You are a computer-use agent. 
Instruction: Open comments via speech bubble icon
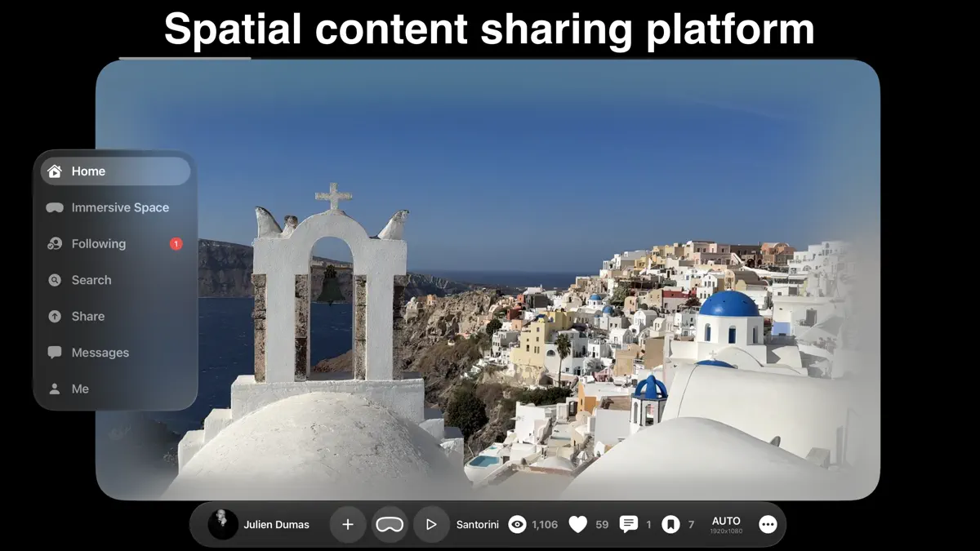pyautogui.click(x=629, y=525)
